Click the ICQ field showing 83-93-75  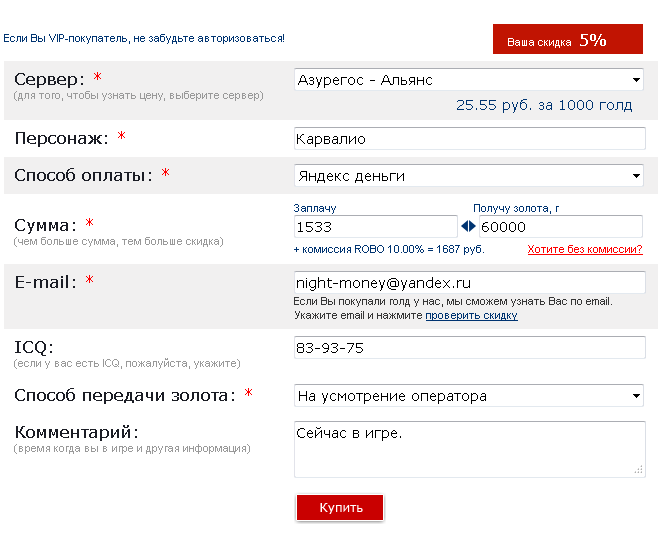pyautogui.click(x=470, y=347)
